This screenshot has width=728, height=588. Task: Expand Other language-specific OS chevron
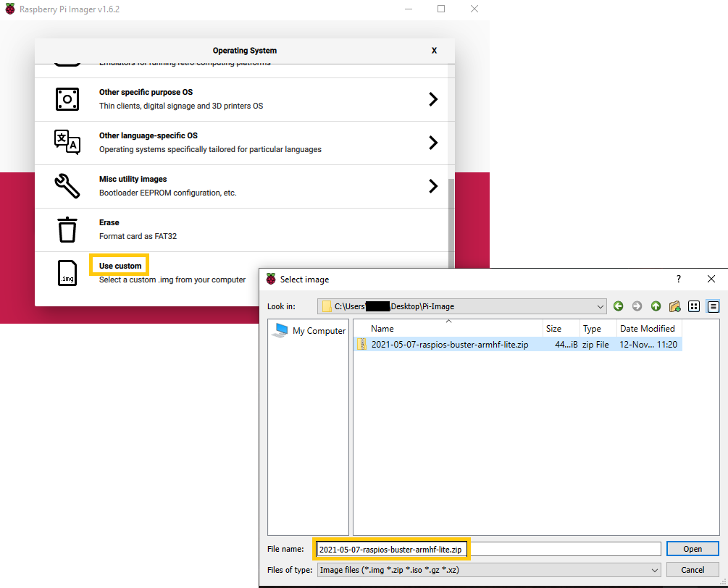pos(432,143)
